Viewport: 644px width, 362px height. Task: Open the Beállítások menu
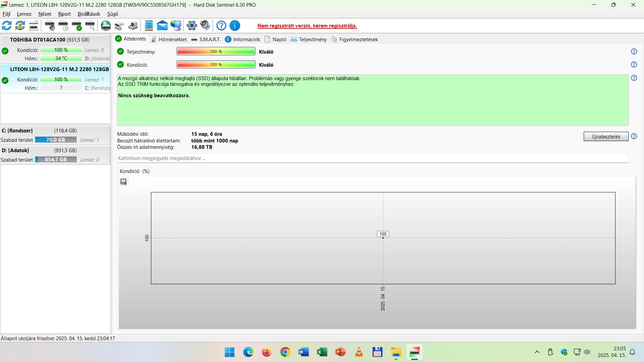89,14
